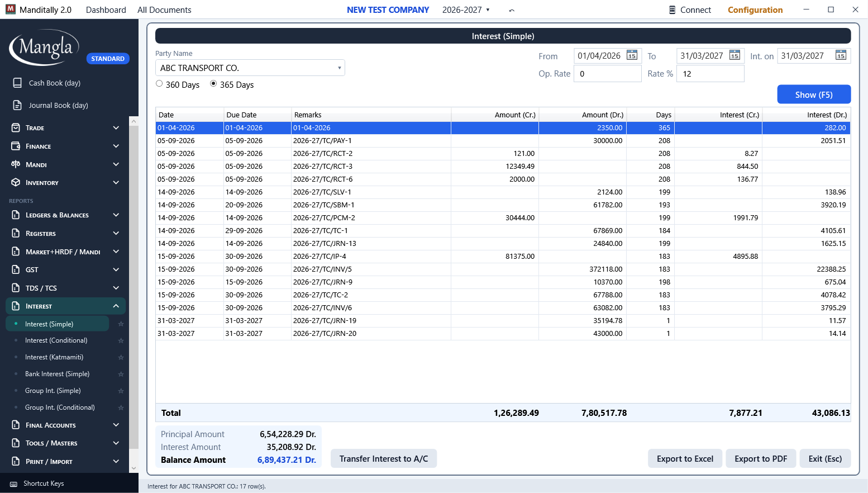Viewport: 868px width, 493px height.
Task: Click the undo arrow beside the year
Action: (512, 10)
